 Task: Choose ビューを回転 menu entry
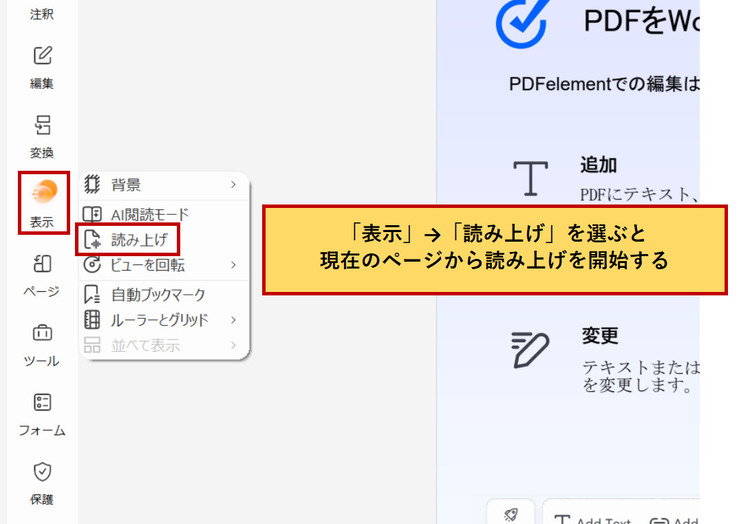coord(164,264)
